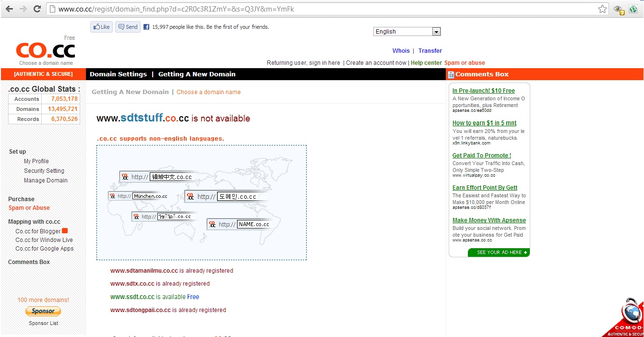Image resolution: width=644 pixels, height=337 pixels.
Task: Bookmark page with star icon
Action: click(x=602, y=9)
